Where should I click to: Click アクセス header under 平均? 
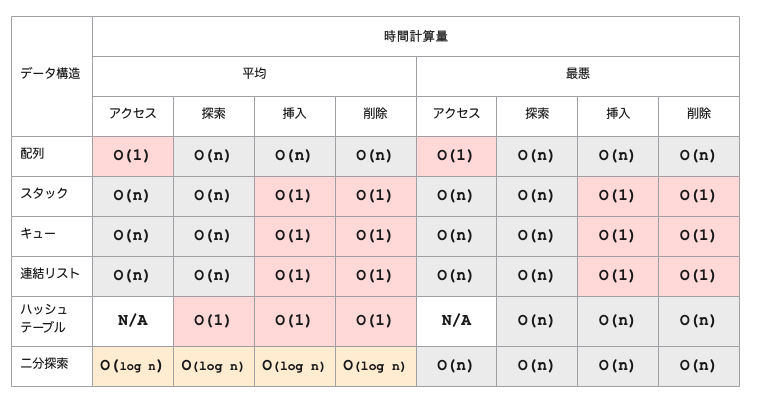pyautogui.click(x=133, y=115)
